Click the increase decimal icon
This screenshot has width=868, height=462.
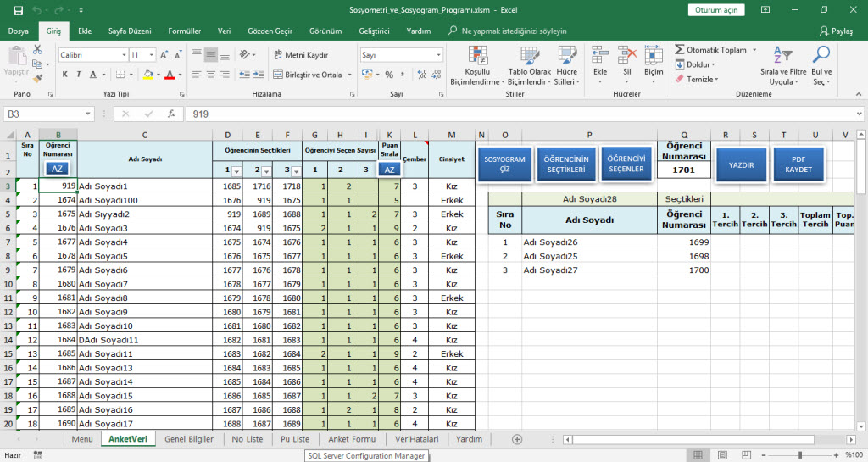(422, 74)
